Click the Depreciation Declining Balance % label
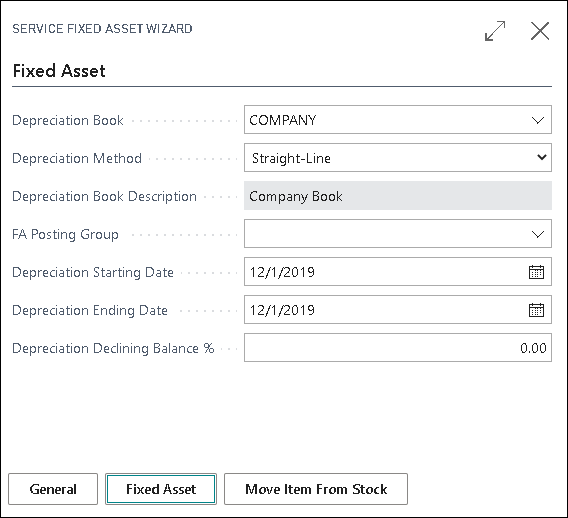Image resolution: width=568 pixels, height=518 pixels. [x=113, y=348]
